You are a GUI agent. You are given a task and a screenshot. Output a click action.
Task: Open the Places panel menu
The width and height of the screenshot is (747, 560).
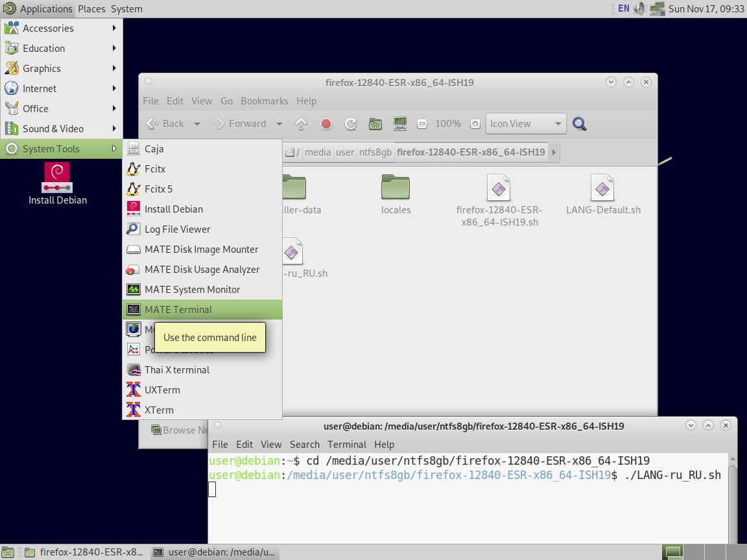(91, 8)
